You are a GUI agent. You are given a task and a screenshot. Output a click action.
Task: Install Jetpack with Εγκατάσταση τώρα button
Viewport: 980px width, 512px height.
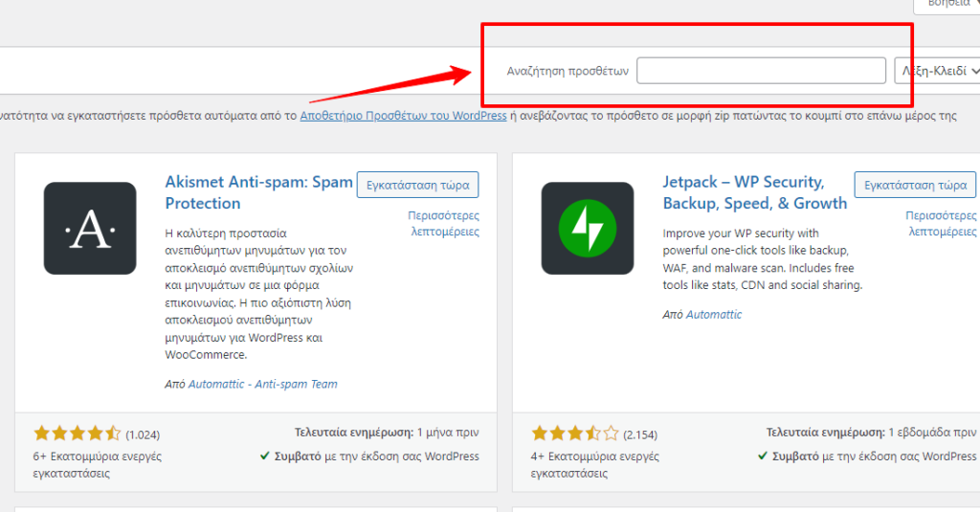click(x=915, y=185)
